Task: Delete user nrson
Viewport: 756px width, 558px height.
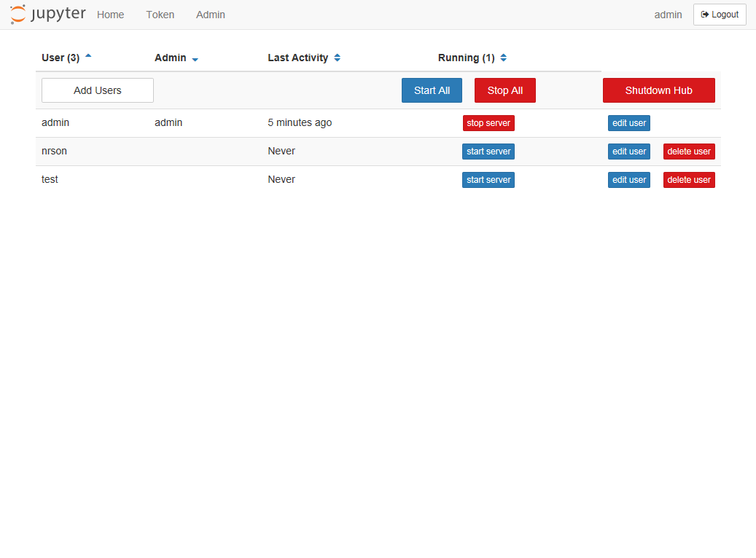Action: coord(689,152)
